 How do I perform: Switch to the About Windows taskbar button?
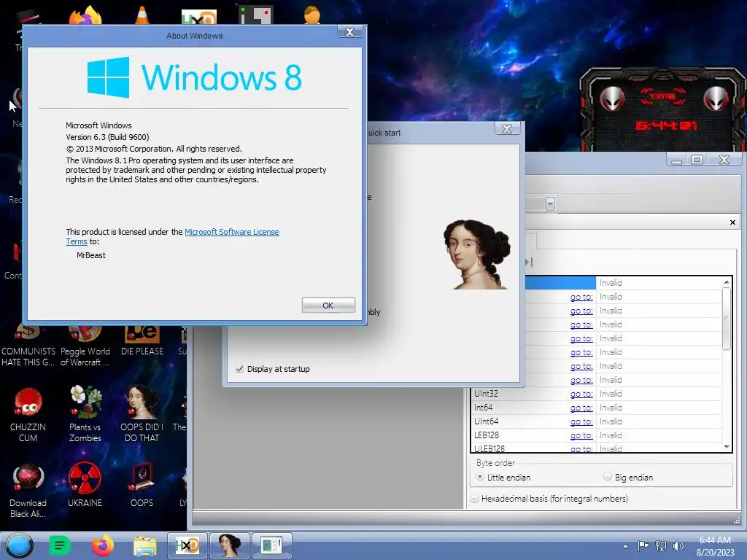coord(271,545)
